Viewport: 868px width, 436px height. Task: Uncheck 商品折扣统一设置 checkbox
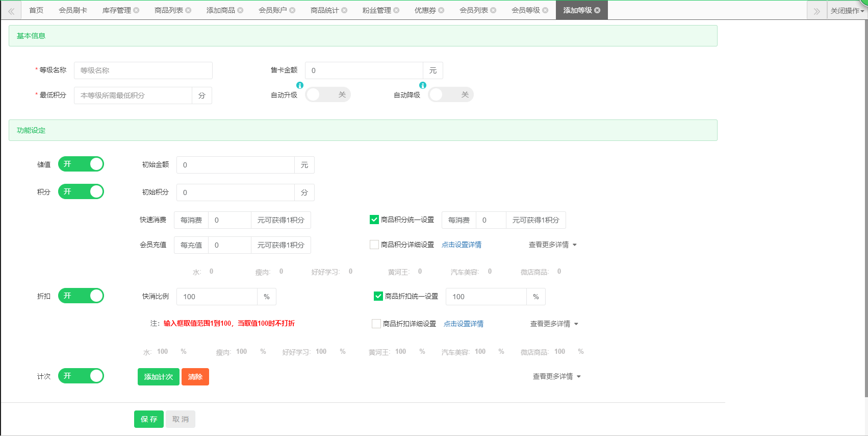coord(378,296)
